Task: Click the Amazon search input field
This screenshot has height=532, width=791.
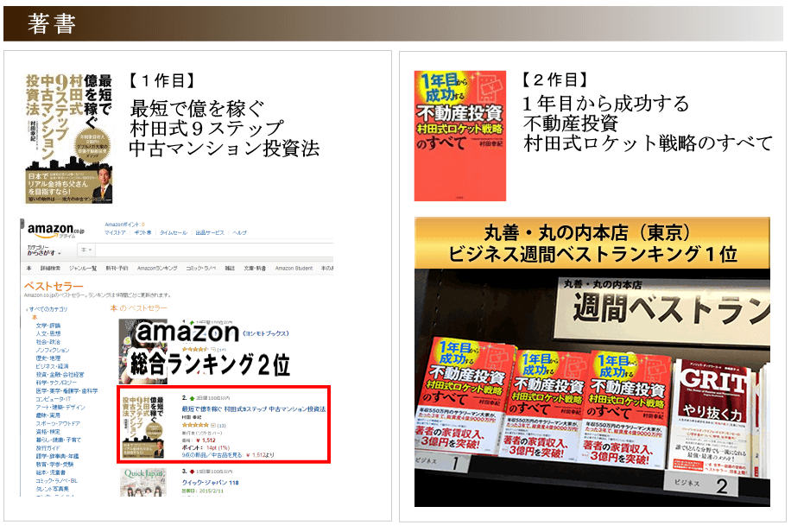Action: (214, 250)
